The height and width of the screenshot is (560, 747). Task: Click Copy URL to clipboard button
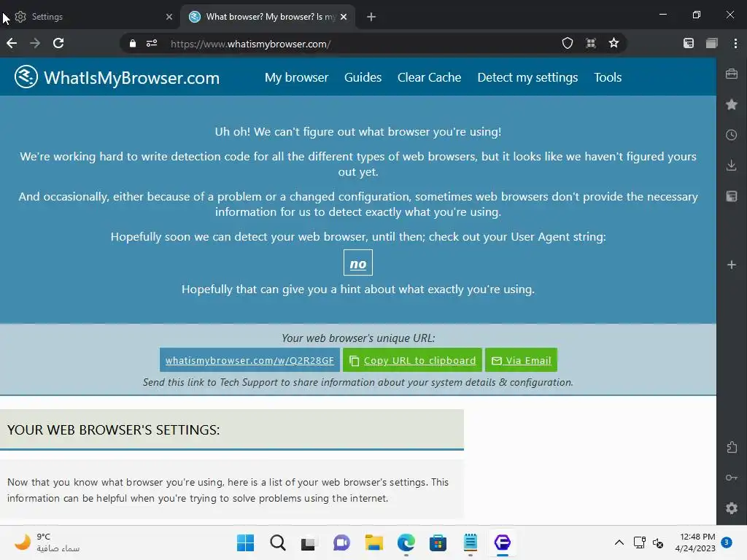413,360
